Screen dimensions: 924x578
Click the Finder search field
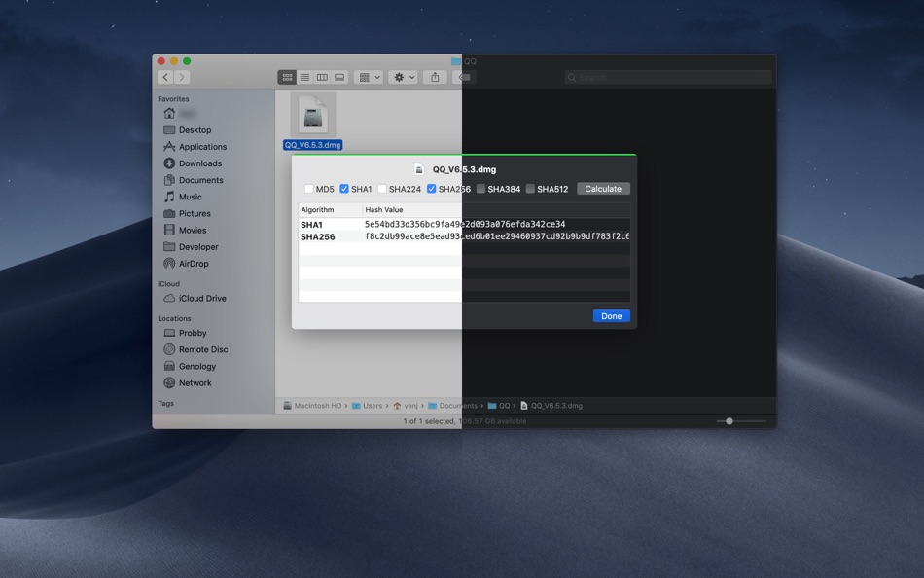coord(667,77)
